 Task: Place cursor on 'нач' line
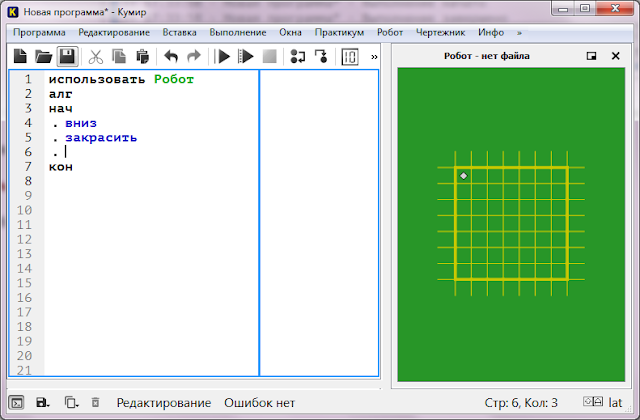(x=60, y=109)
